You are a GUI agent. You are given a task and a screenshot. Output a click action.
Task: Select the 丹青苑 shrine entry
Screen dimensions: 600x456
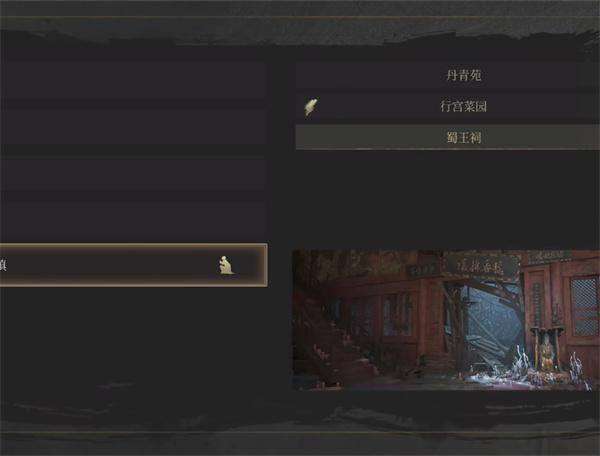[x=448, y=75]
